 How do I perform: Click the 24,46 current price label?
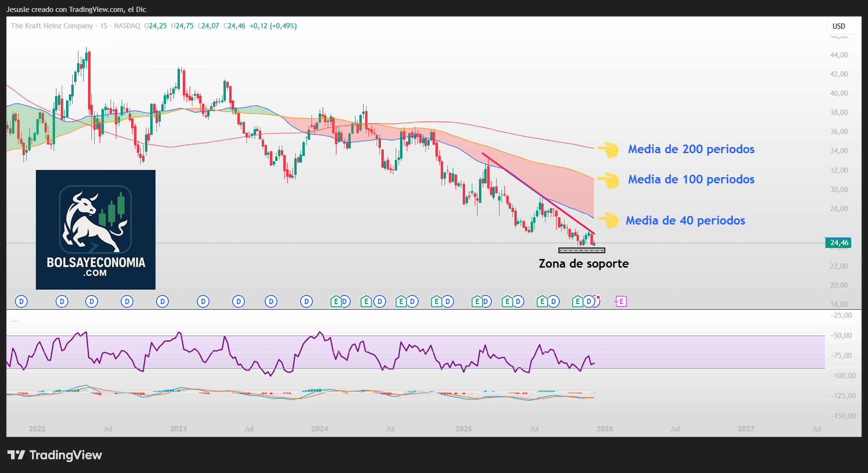[x=839, y=243]
